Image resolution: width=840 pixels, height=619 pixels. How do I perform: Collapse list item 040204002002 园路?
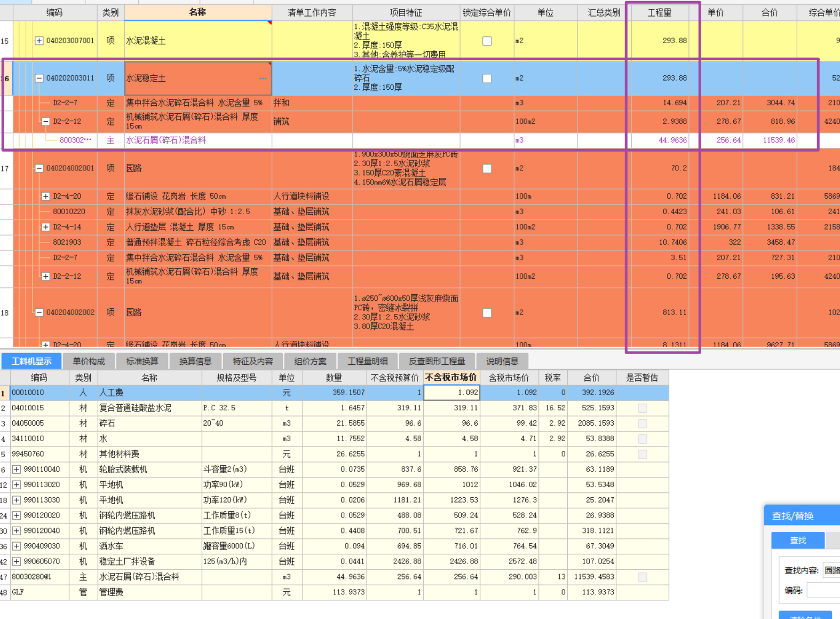39,312
